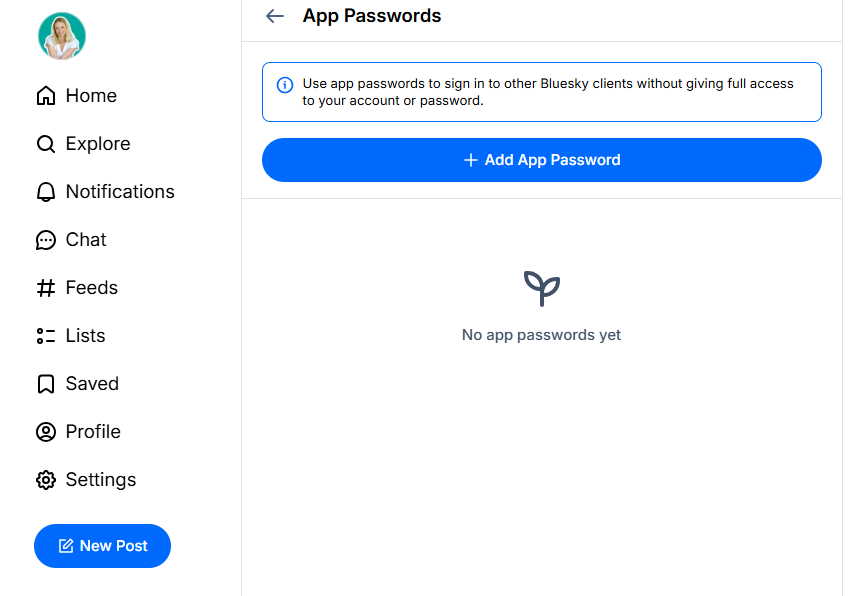Open your account by clicking the avatar

coord(62,36)
